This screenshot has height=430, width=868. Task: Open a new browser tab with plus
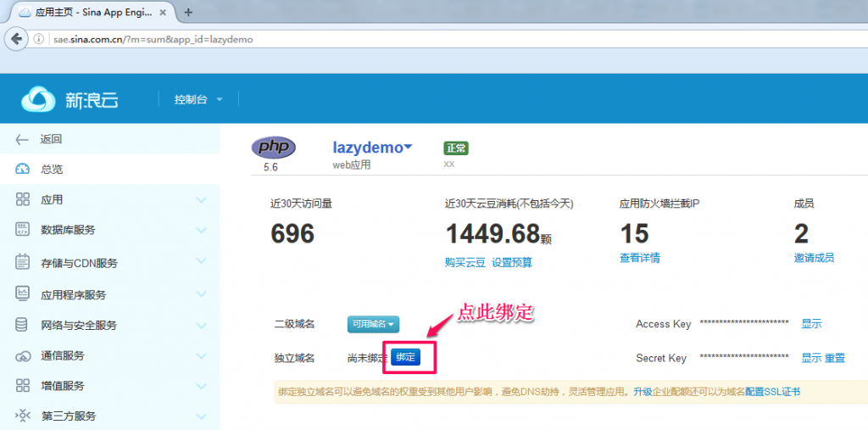coord(188,12)
